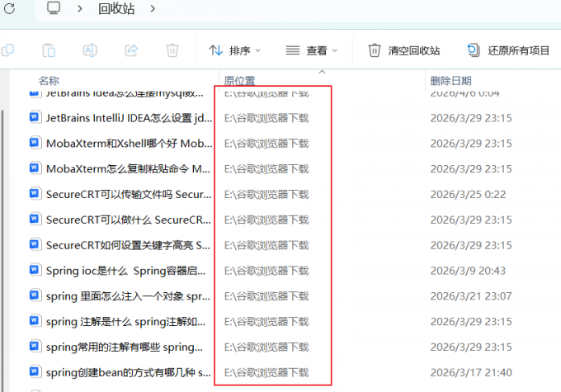Open the 排序 sort dropdown
This screenshot has height=392, width=561.
[234, 50]
